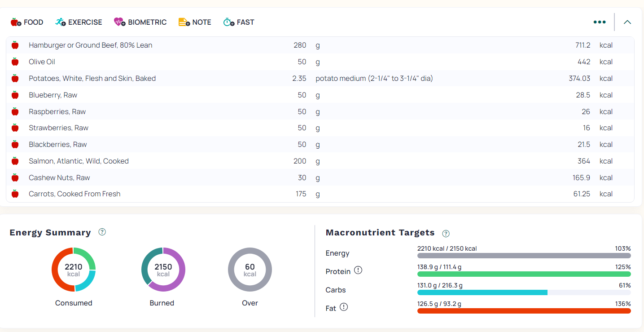The image size is (644, 332).
Task: Click the apple icon beside Potatoes, White
Action: pyautogui.click(x=15, y=78)
